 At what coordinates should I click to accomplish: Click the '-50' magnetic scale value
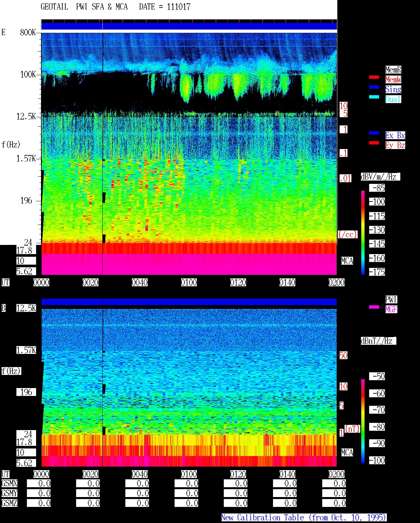coord(377,376)
